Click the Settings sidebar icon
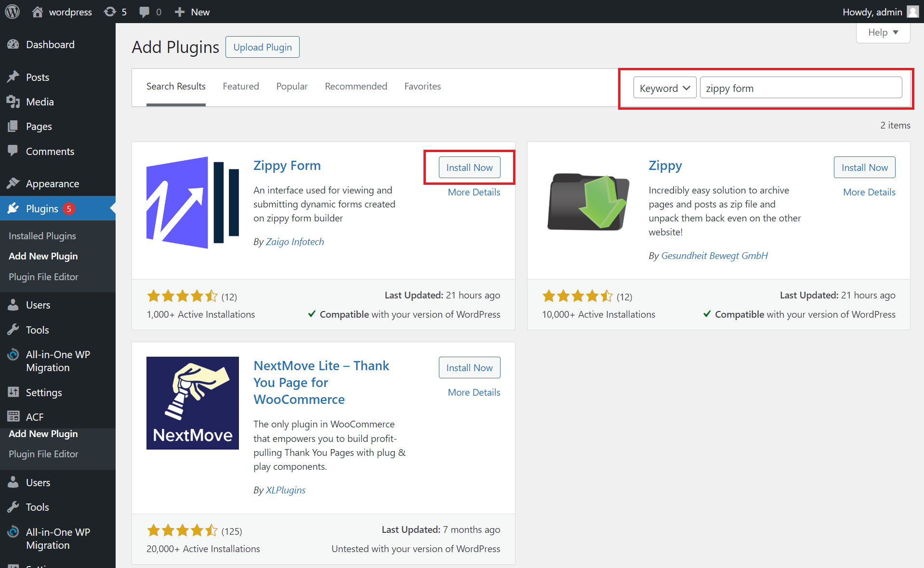The height and width of the screenshot is (568, 924). 13,392
